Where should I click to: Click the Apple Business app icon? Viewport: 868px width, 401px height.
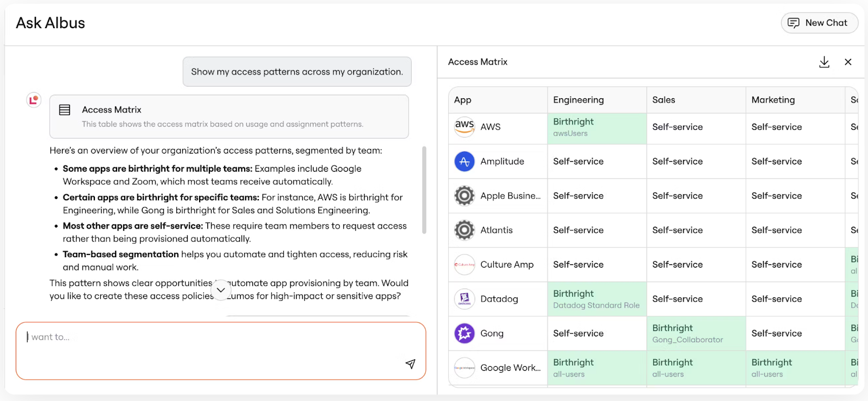(464, 196)
